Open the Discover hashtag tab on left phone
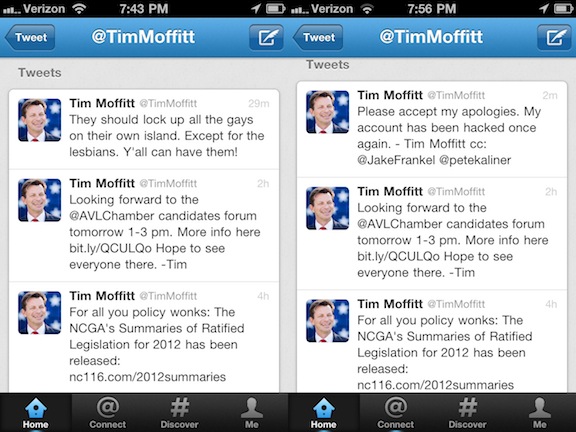576x432 pixels. (x=179, y=413)
